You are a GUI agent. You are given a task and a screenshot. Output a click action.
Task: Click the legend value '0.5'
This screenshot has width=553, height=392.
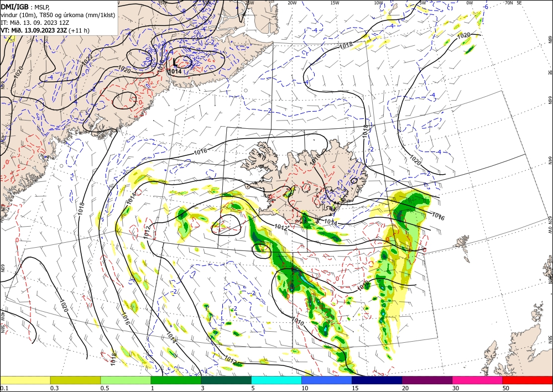coord(105,388)
